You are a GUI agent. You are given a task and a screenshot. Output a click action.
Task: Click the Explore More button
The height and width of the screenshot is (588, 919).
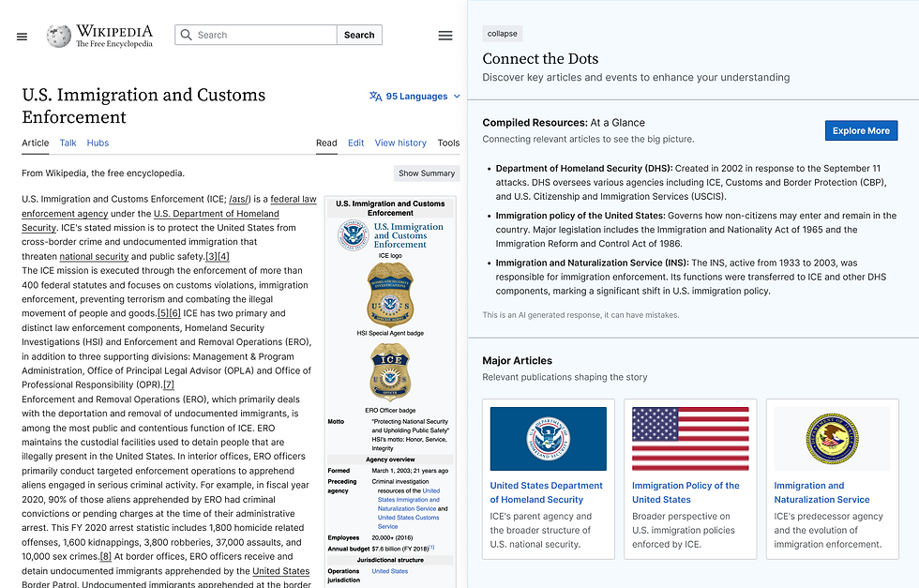coord(861,130)
